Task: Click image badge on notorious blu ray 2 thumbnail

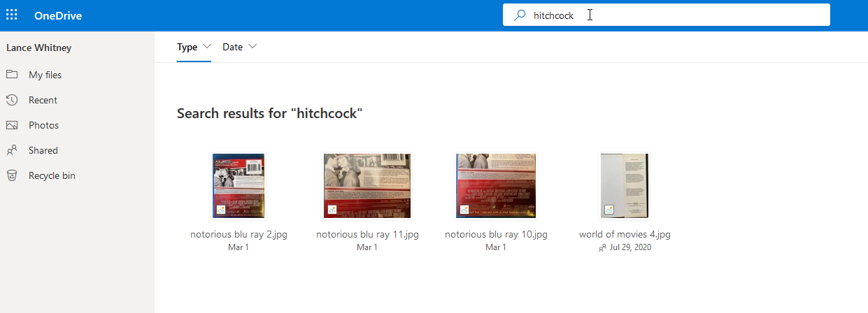Action: tap(220, 210)
